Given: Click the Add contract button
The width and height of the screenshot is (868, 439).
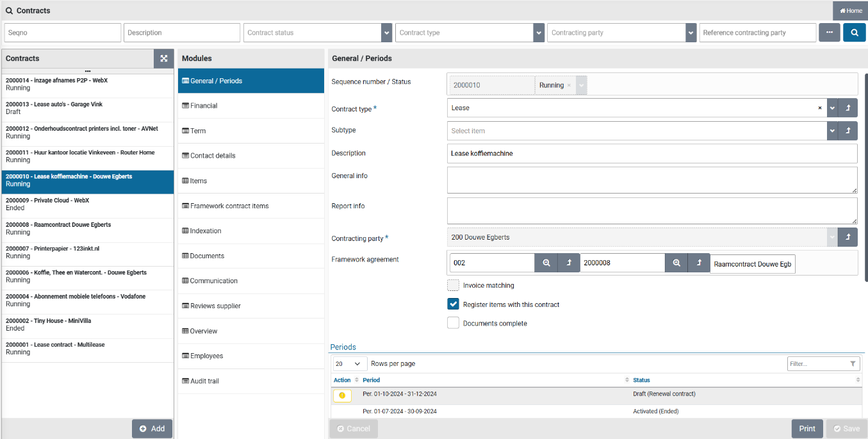Looking at the screenshot, I should click(152, 429).
